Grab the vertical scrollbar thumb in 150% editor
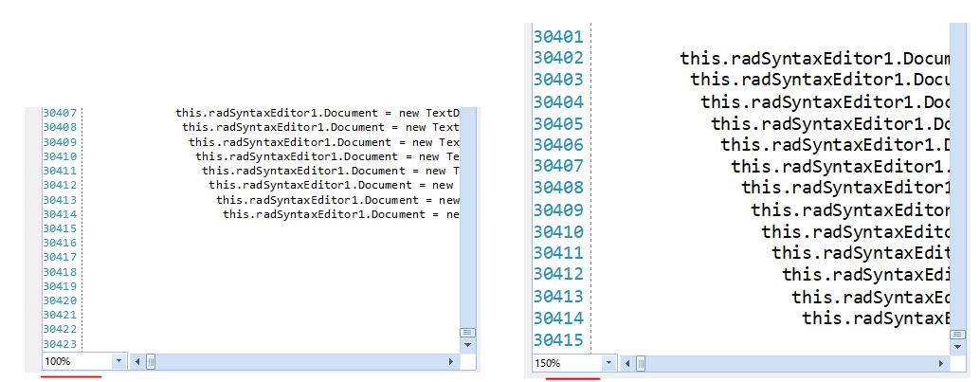This screenshot has width=980, height=382. pos(957,335)
